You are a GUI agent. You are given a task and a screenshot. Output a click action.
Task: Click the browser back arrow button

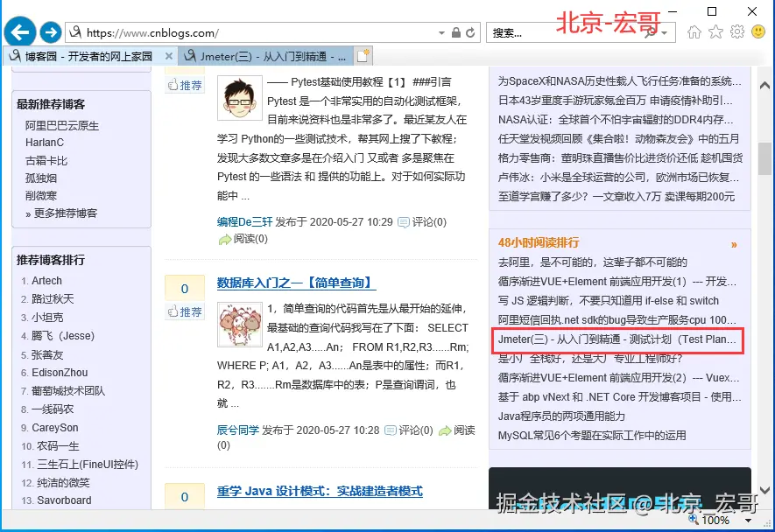pos(20,32)
